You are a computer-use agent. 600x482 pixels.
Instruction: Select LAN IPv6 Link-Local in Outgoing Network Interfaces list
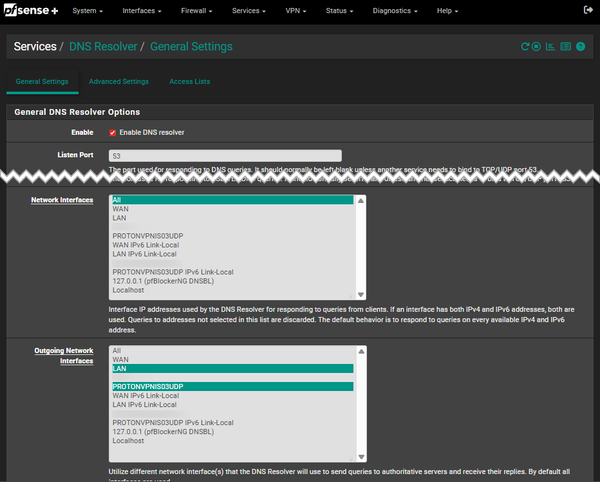click(x=233, y=405)
